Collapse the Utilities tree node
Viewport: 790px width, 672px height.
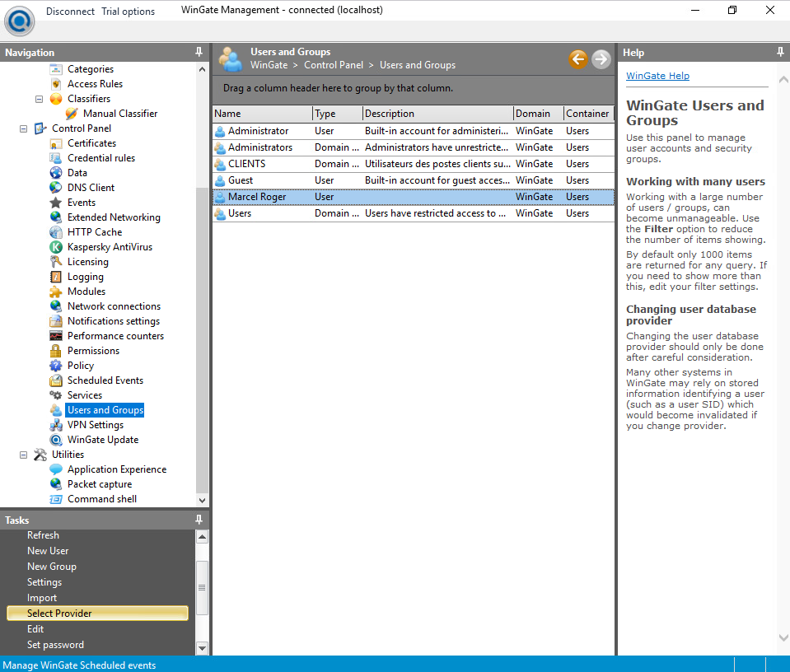pos(23,455)
